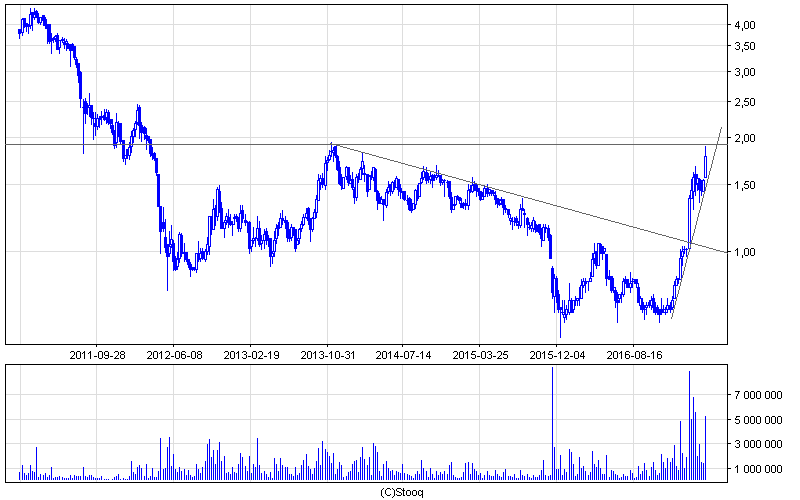Image resolution: width=800 pixels, height=500 pixels.
Task: Click the 2015-12-04 date label
Action: tap(557, 355)
